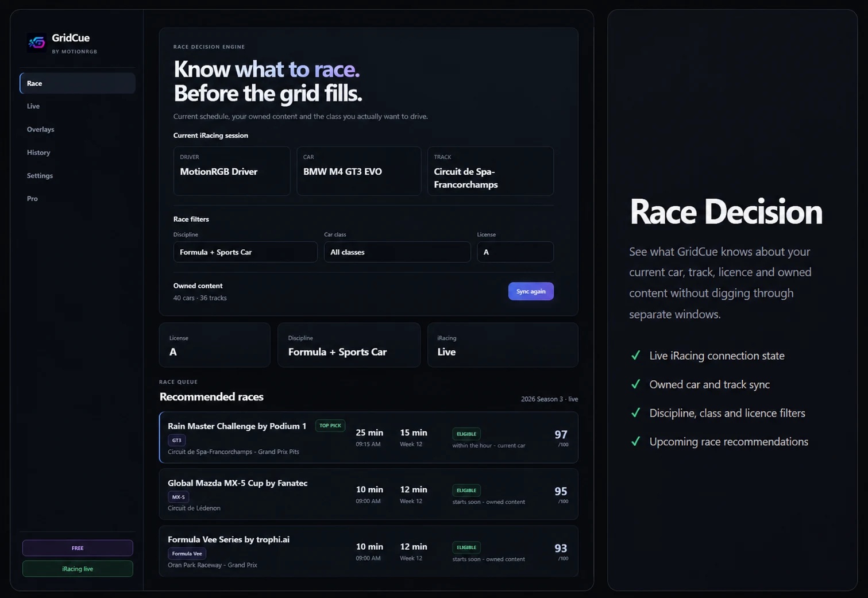Click the 40 cars · 36 tracks text
The width and height of the screenshot is (868, 598).
(200, 298)
